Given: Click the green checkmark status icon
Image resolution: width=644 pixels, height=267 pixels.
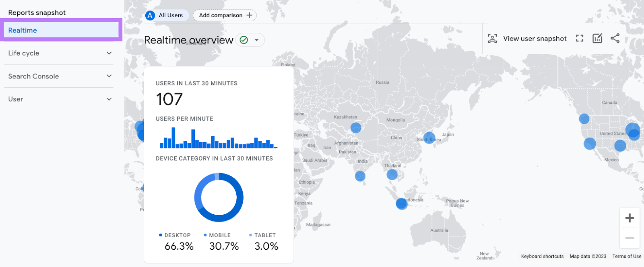Looking at the screenshot, I should pos(244,40).
